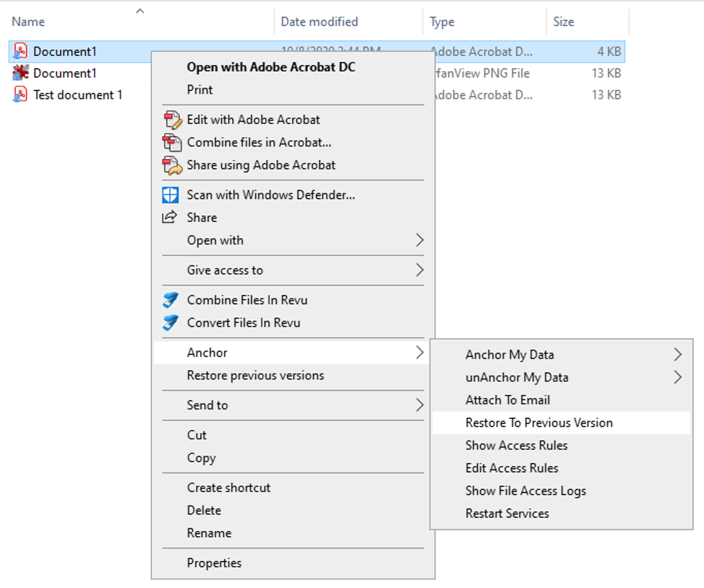This screenshot has width=704, height=588.
Task: Click the Combine Files In Revu icon
Action: tap(170, 300)
